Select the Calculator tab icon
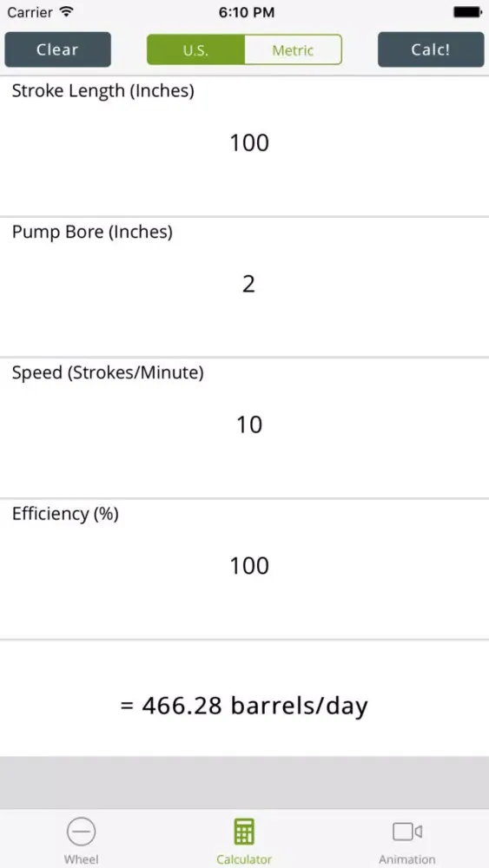The width and height of the screenshot is (489, 868). [x=244, y=832]
